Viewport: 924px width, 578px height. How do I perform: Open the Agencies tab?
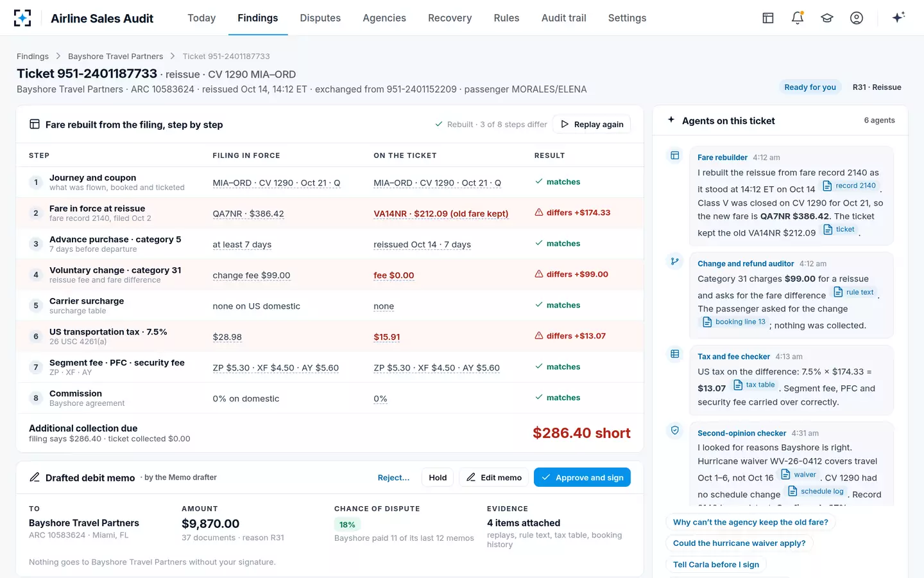click(384, 18)
